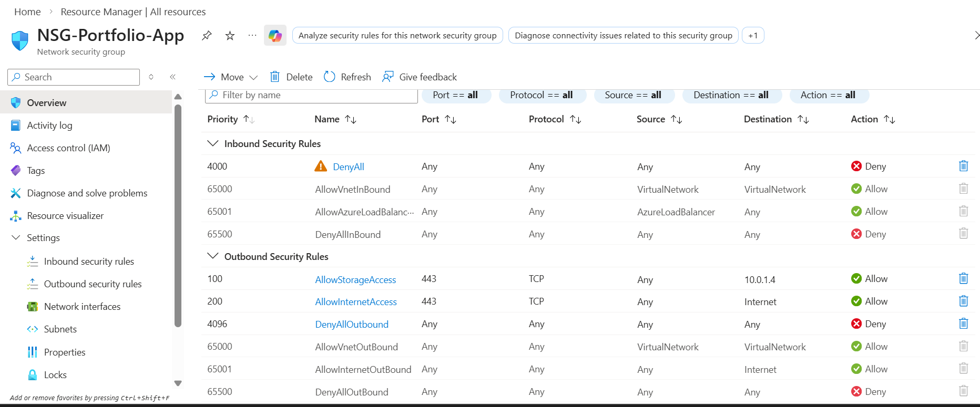Pin NSG-Portfolio-App to dashboard
Viewport: 980px width, 407px height.
[x=207, y=35]
